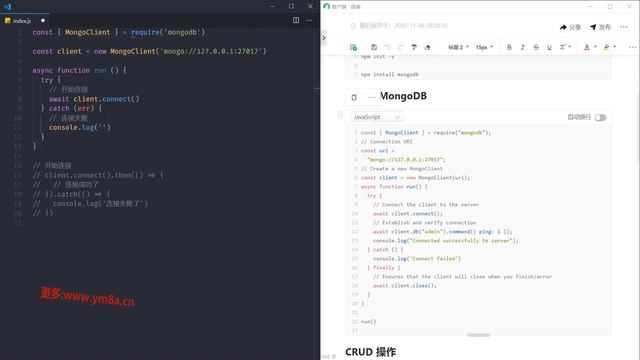
Task: Grab the code block drag handle
Action: coord(340,115)
